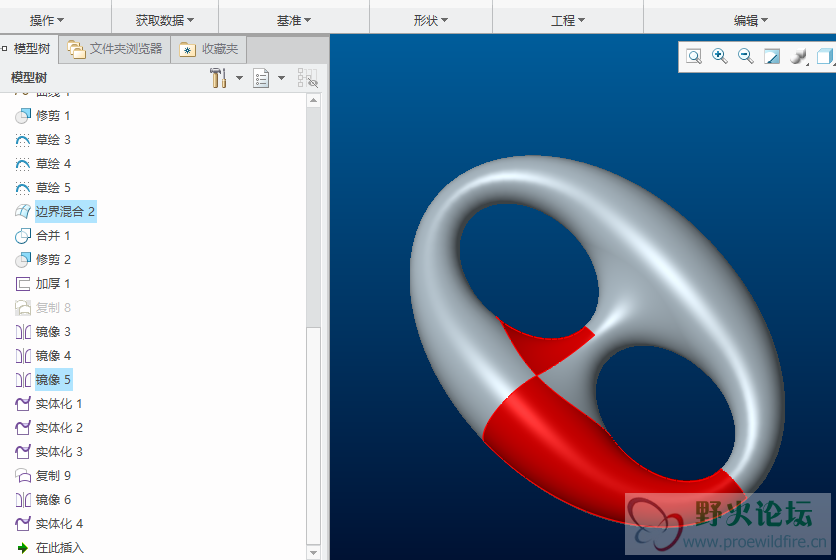This screenshot has height=560, width=836.
Task: Expand the tree show dropdown arrow
Action: (282, 78)
